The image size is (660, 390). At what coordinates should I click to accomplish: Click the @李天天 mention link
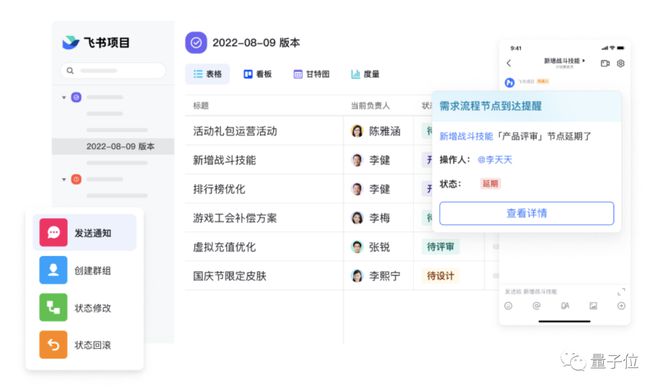(495, 160)
